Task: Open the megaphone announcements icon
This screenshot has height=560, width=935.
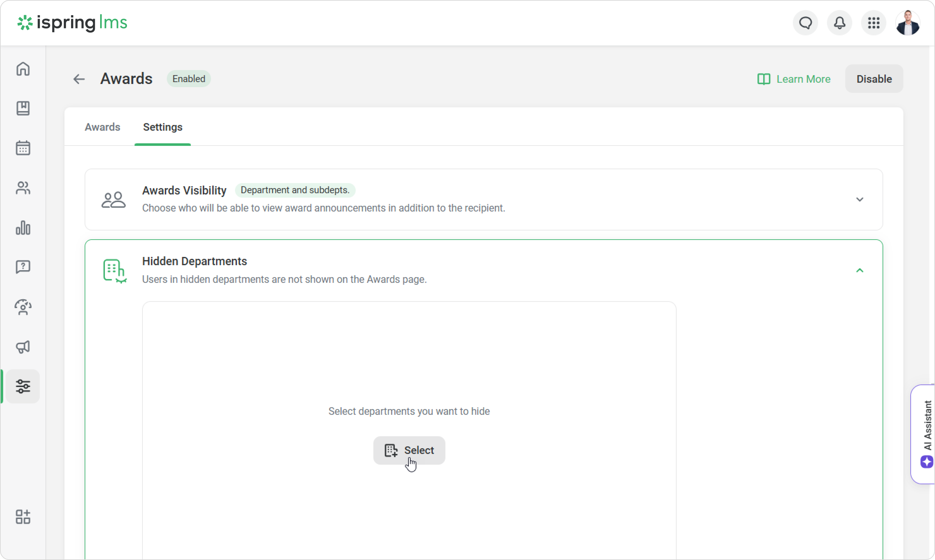Action: tap(23, 347)
